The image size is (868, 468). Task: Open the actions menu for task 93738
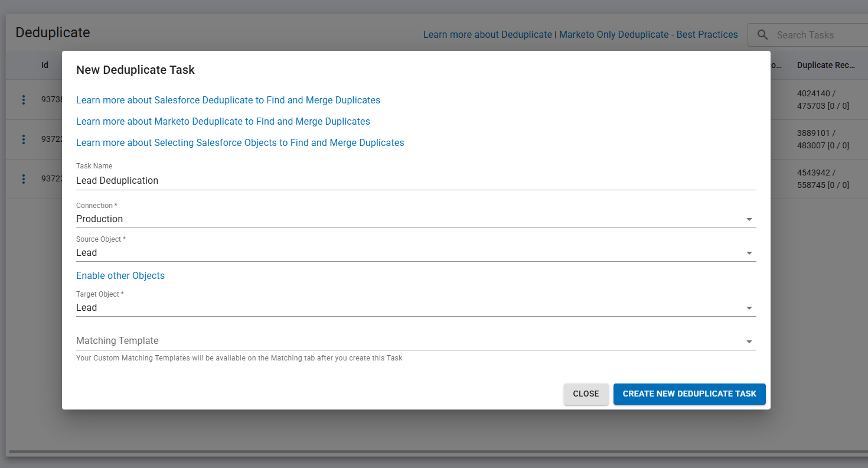(x=23, y=99)
